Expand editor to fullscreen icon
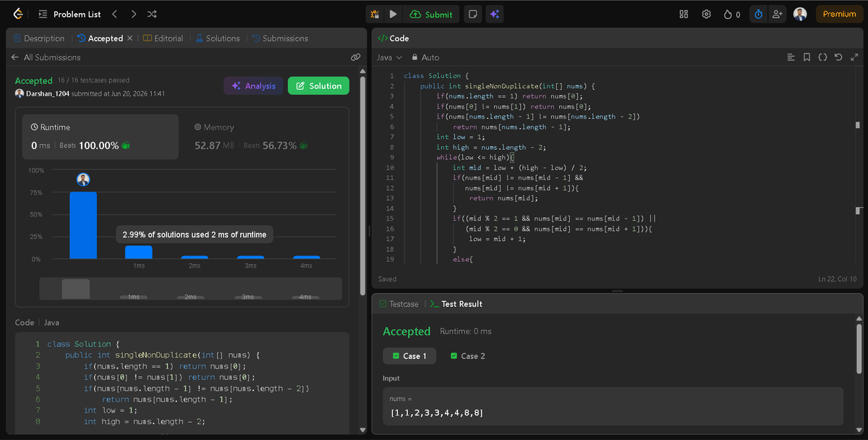Viewport: 868px width, 440px height. 854,57
